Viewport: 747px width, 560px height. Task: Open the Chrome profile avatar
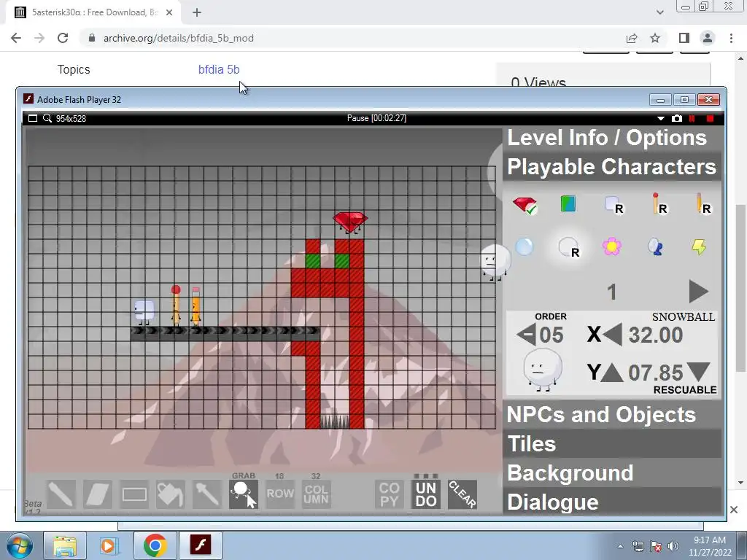click(708, 38)
